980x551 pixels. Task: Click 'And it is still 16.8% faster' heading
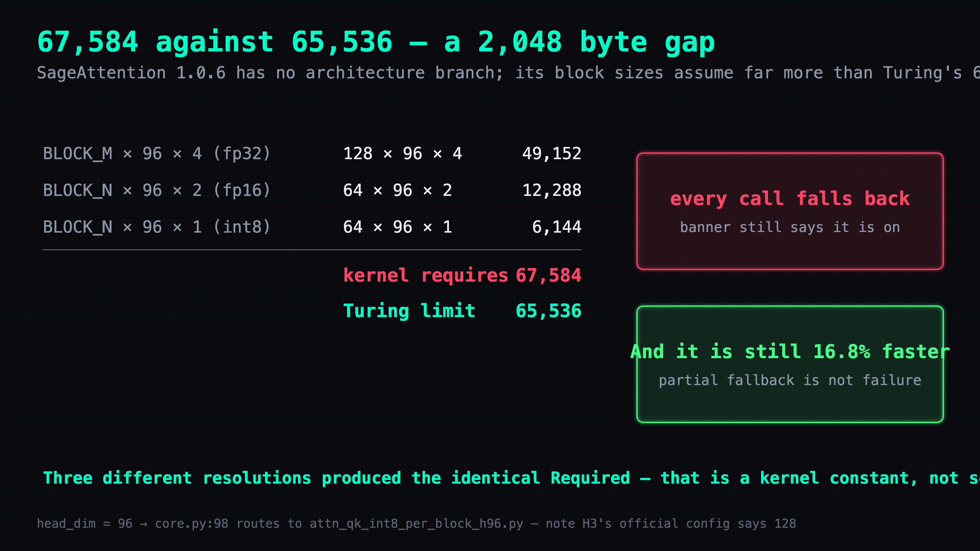point(790,351)
